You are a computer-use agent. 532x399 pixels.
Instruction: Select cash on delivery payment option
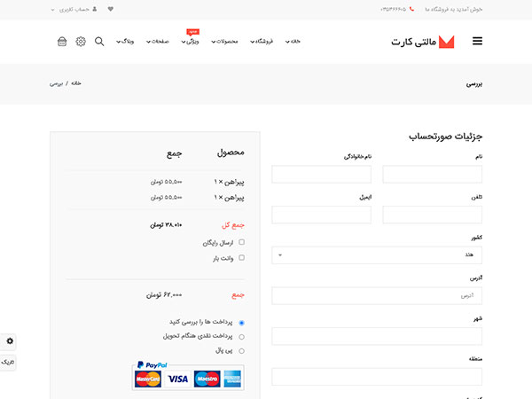coord(242,337)
